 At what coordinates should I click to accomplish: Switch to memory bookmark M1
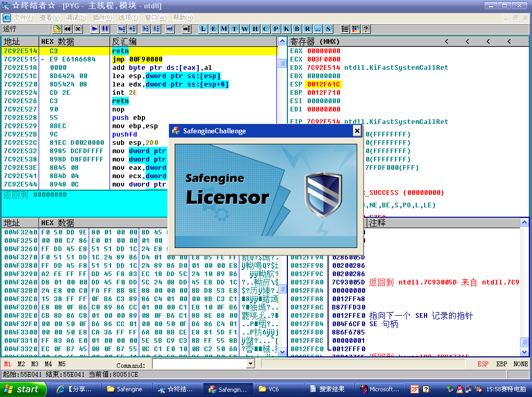[7, 364]
